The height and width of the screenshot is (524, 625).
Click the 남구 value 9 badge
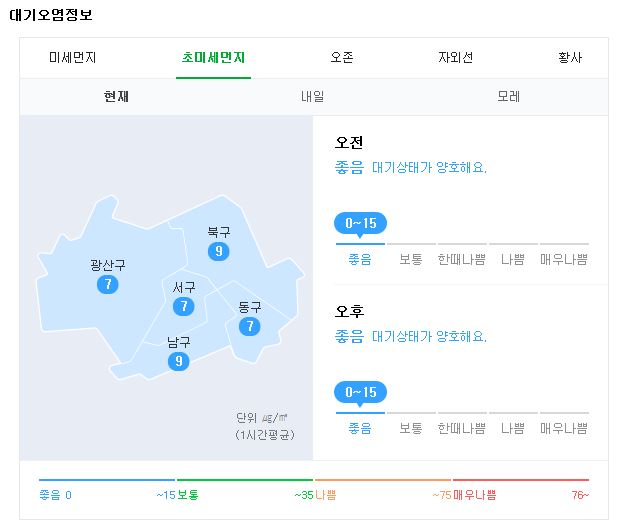click(179, 361)
